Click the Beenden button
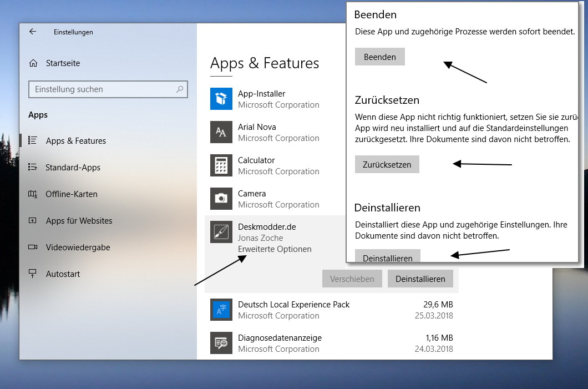 380,57
